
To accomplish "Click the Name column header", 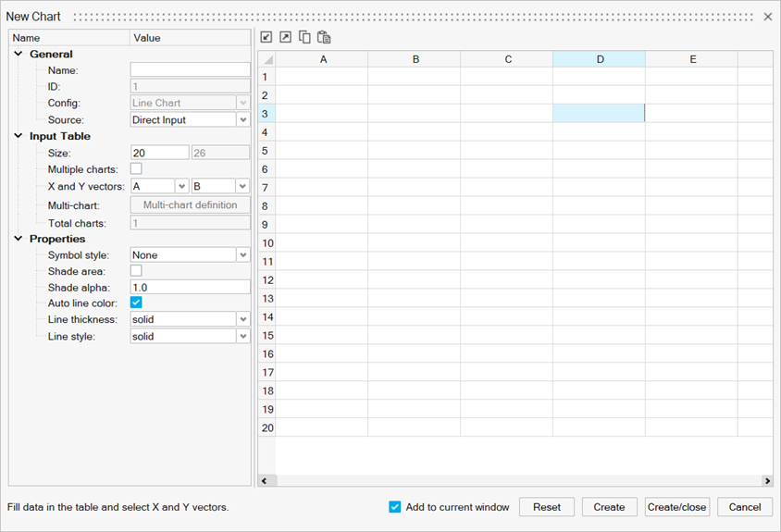I will pos(69,38).
